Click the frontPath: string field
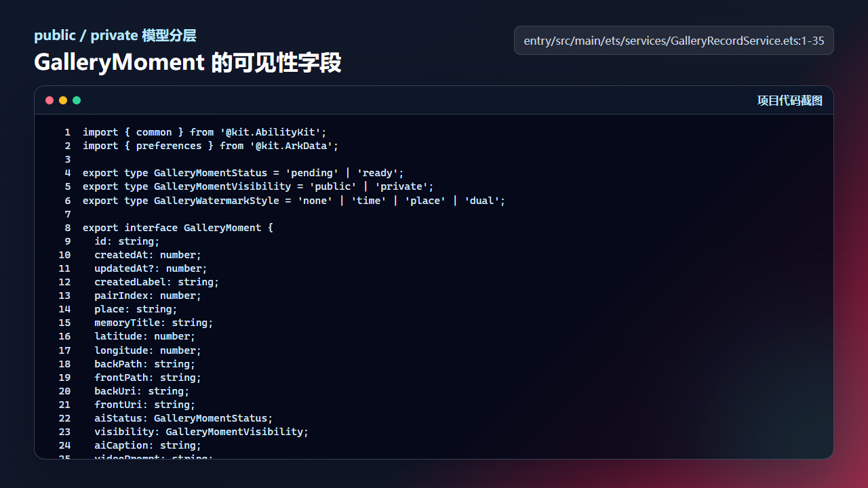868x488 pixels. [148, 378]
